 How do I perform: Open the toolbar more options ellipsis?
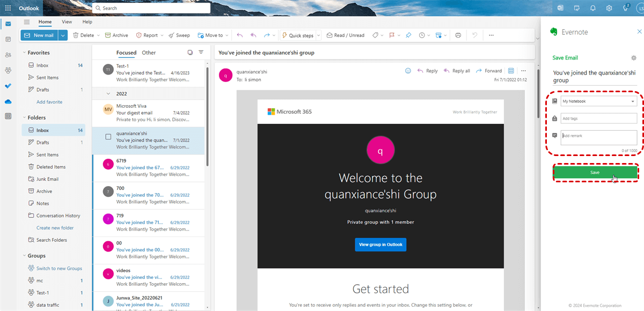click(491, 35)
